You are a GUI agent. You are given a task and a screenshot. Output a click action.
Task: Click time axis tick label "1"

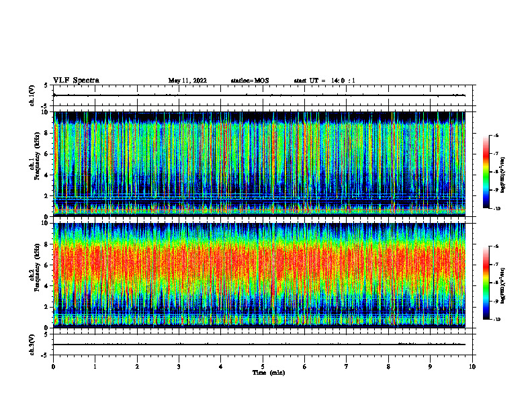point(95,367)
